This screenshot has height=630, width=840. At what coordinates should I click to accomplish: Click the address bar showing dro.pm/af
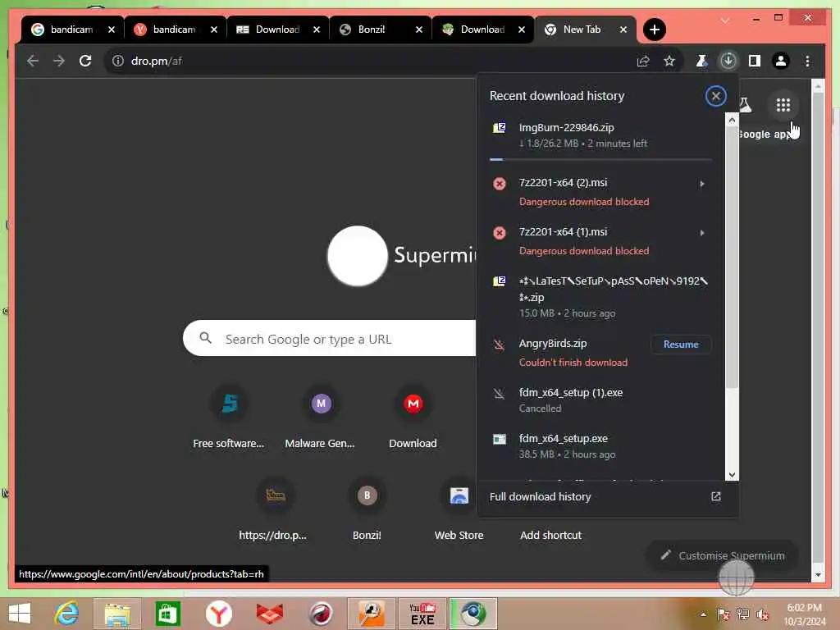pos(375,61)
